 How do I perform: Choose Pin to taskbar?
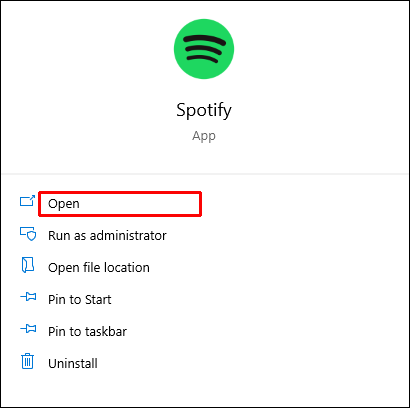[87, 332]
